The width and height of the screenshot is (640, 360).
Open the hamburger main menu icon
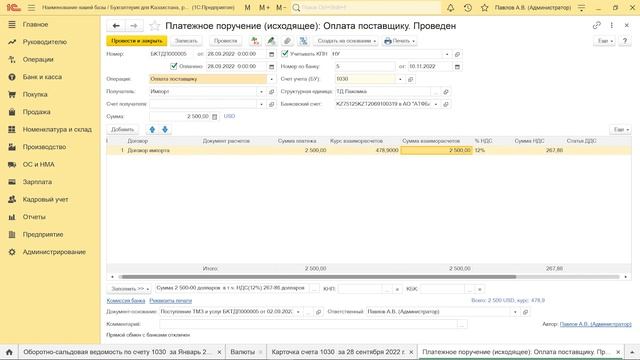point(31,8)
